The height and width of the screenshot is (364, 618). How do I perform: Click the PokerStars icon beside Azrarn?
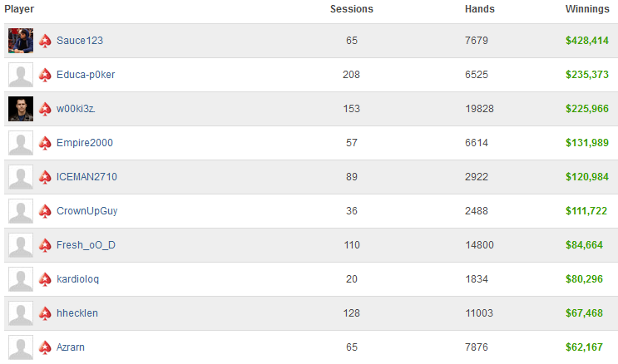(x=45, y=347)
